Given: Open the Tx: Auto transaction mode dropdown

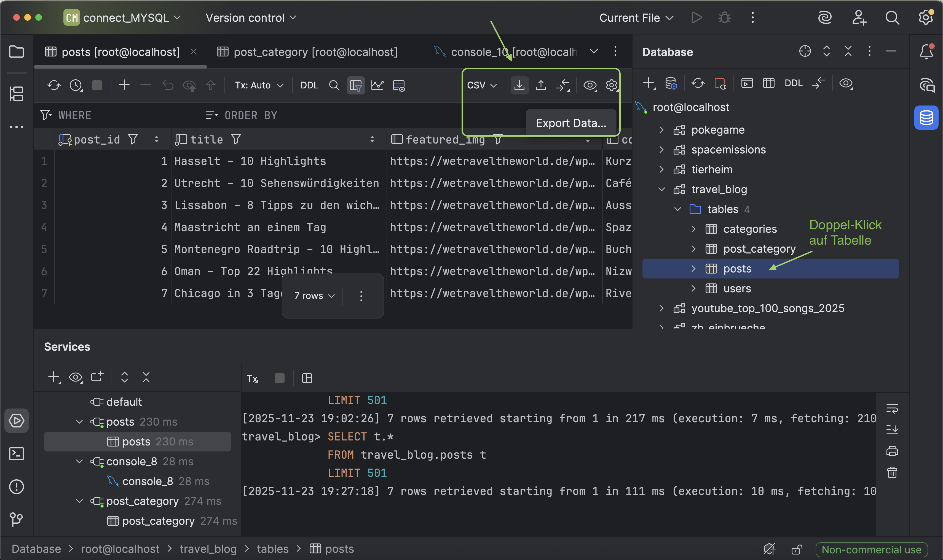Looking at the screenshot, I should point(259,85).
